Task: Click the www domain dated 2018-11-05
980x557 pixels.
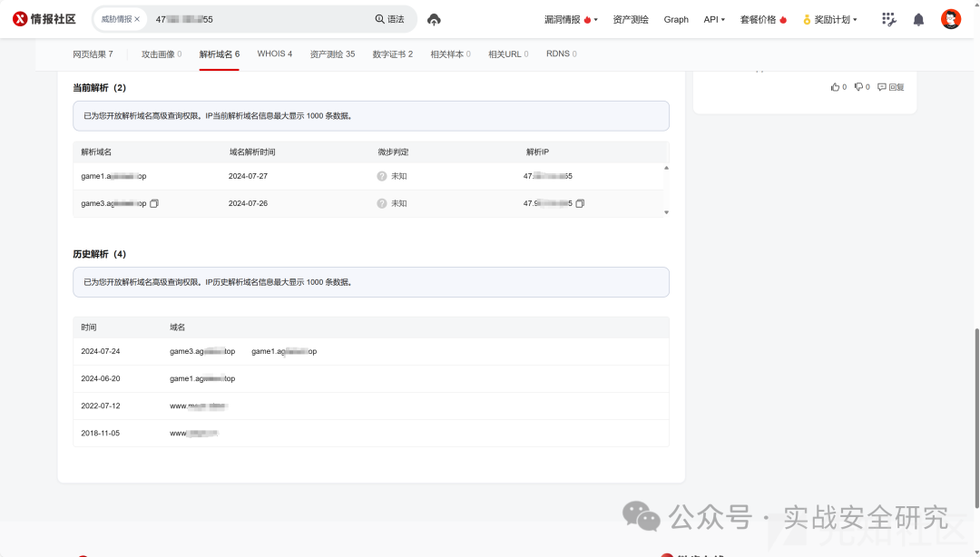Action: pos(194,434)
